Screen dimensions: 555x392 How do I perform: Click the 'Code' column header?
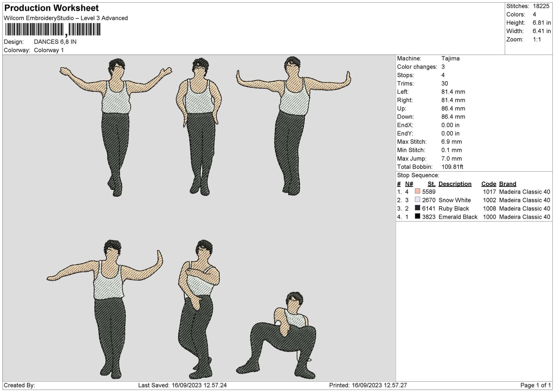pyautogui.click(x=489, y=184)
